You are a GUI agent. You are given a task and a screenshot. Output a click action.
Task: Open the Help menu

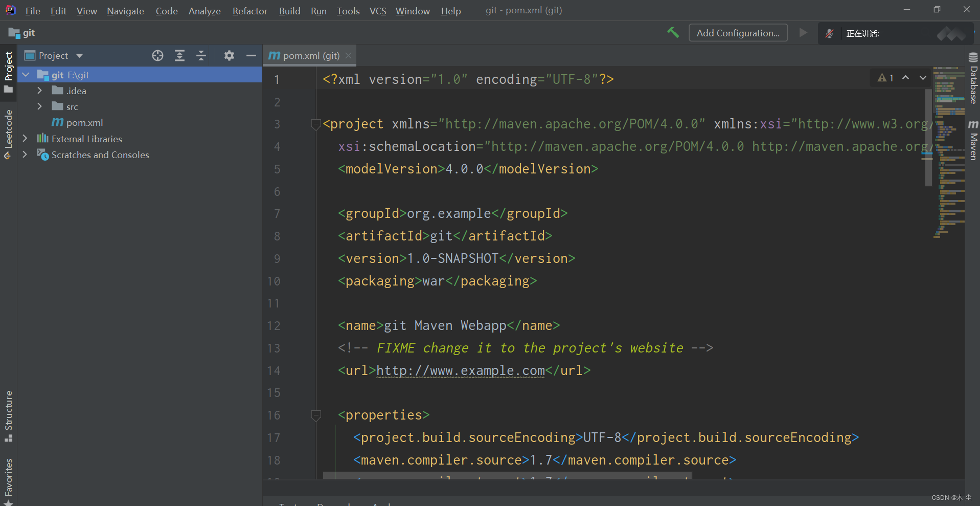pyautogui.click(x=451, y=11)
